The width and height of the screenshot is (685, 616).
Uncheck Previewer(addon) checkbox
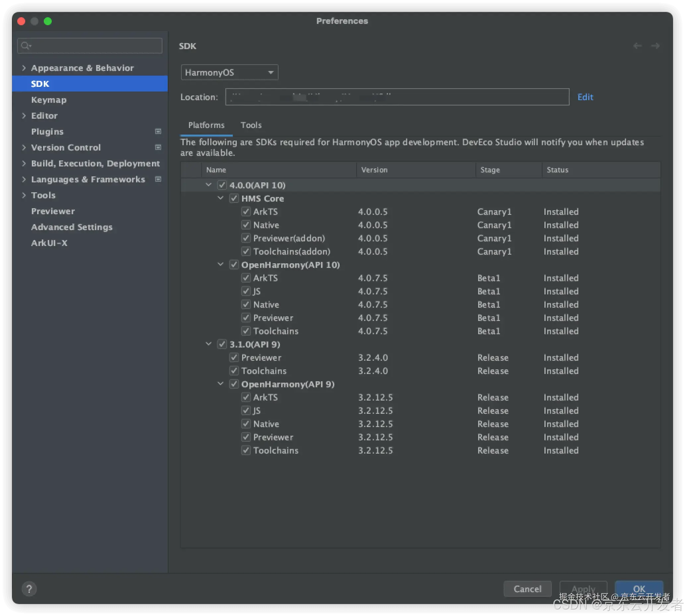[246, 238]
